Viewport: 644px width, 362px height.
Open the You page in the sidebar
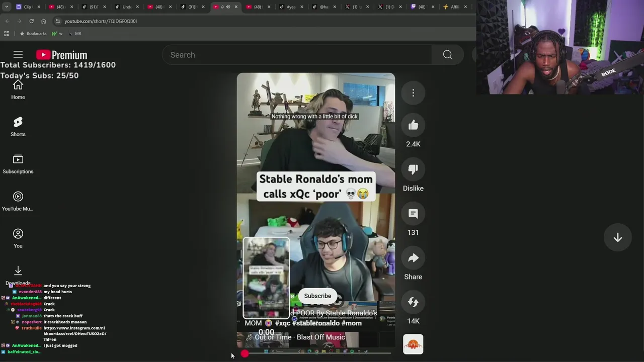click(x=18, y=239)
